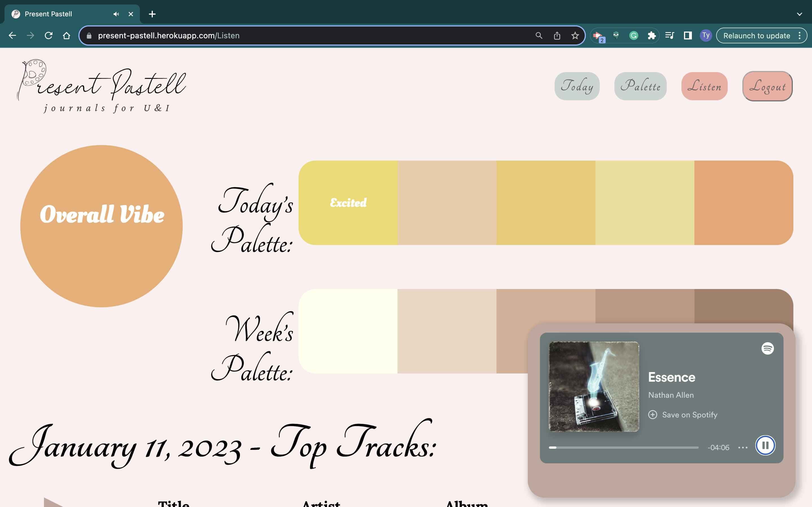Click the search icon in the address bar

[539, 35]
